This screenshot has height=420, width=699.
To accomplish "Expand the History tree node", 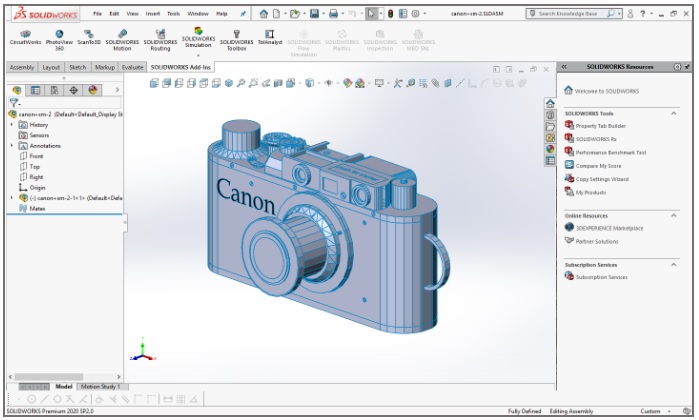I will click(x=12, y=125).
